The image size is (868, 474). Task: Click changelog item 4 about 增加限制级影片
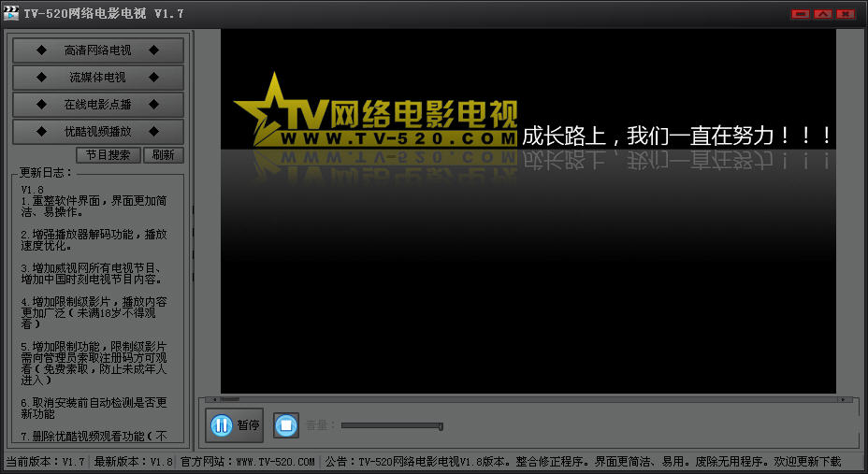(94, 312)
